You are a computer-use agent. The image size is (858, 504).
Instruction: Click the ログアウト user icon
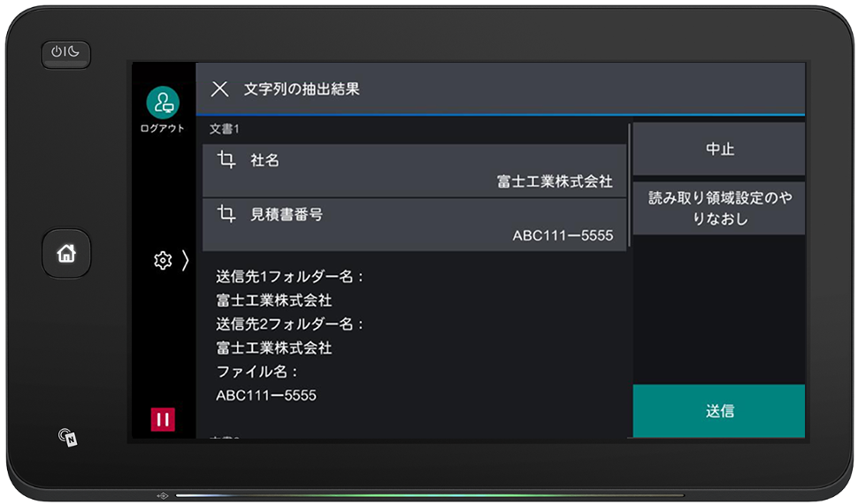pyautogui.click(x=163, y=103)
